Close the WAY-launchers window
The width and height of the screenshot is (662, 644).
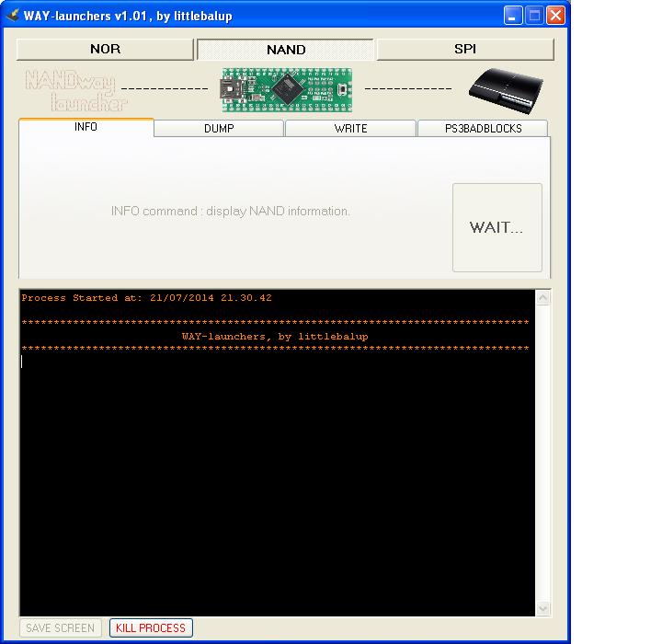tap(555, 16)
